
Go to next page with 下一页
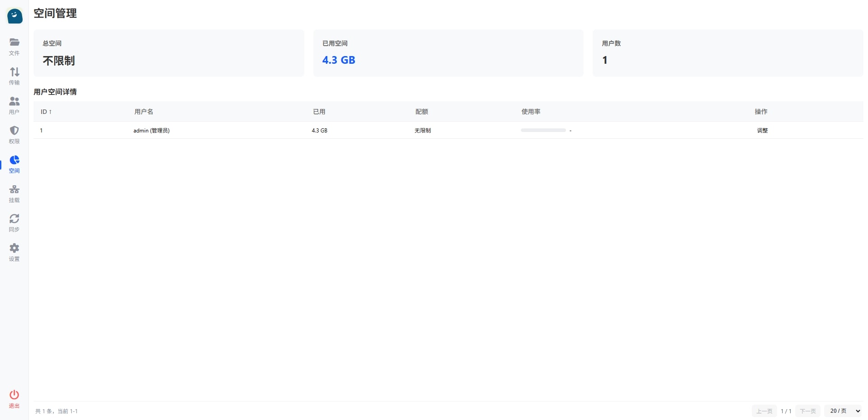click(x=807, y=411)
